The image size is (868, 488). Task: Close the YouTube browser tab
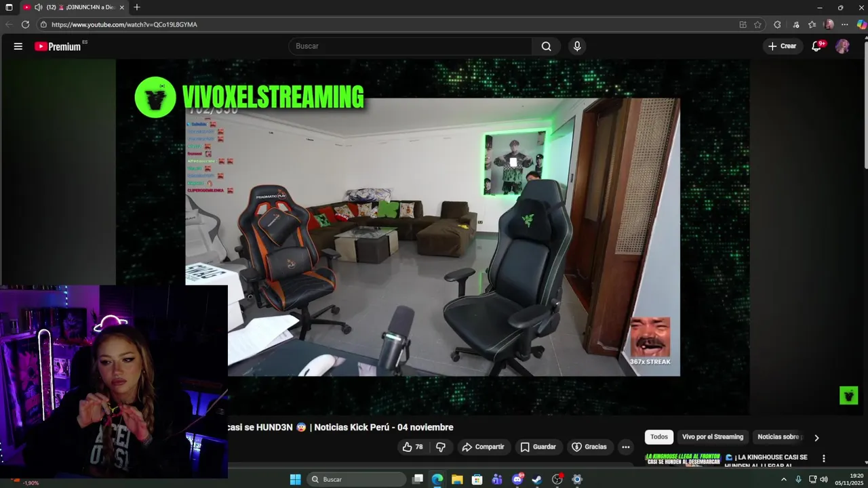click(122, 7)
